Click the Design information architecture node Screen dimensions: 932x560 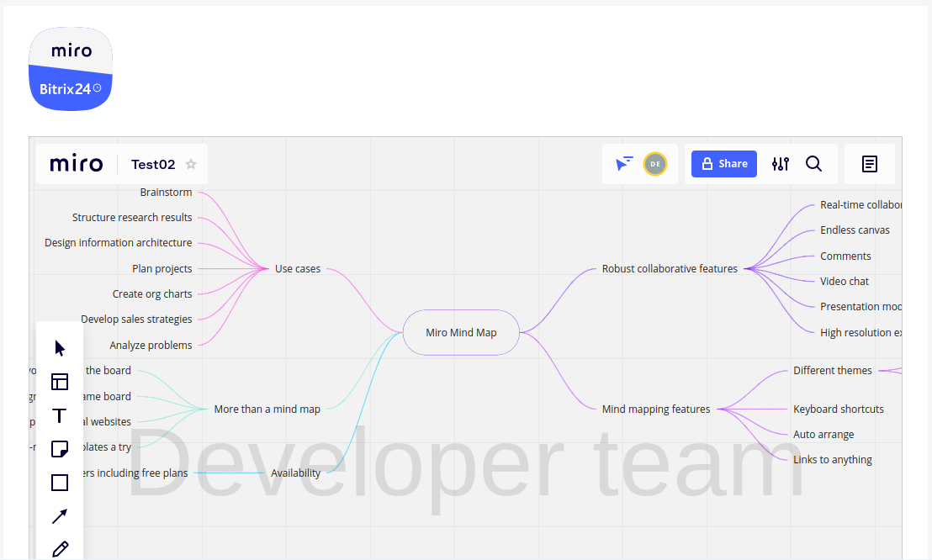119,242
